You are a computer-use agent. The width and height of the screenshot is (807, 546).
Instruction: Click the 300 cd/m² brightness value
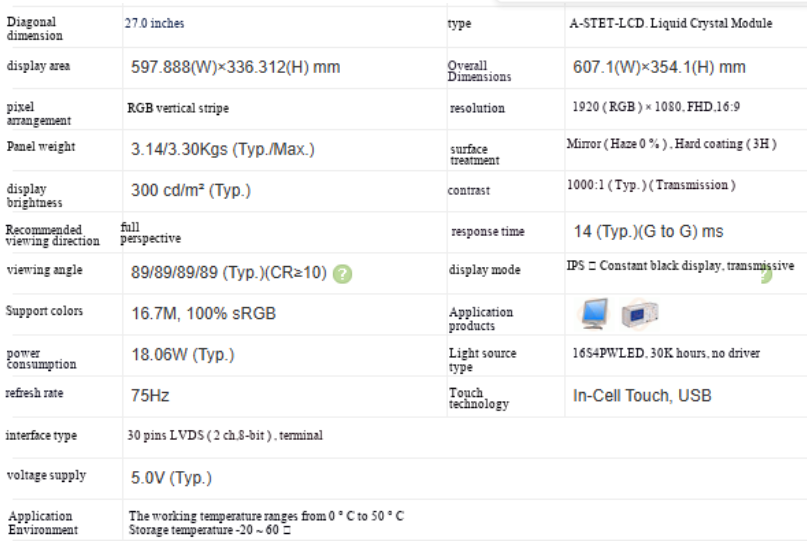coord(190,190)
